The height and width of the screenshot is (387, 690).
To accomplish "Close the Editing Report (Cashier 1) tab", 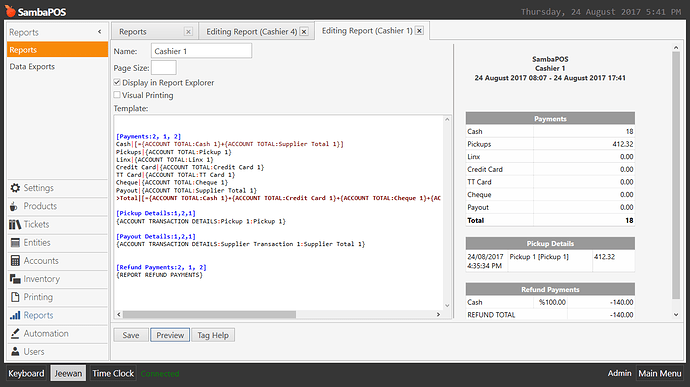I will [420, 30].
